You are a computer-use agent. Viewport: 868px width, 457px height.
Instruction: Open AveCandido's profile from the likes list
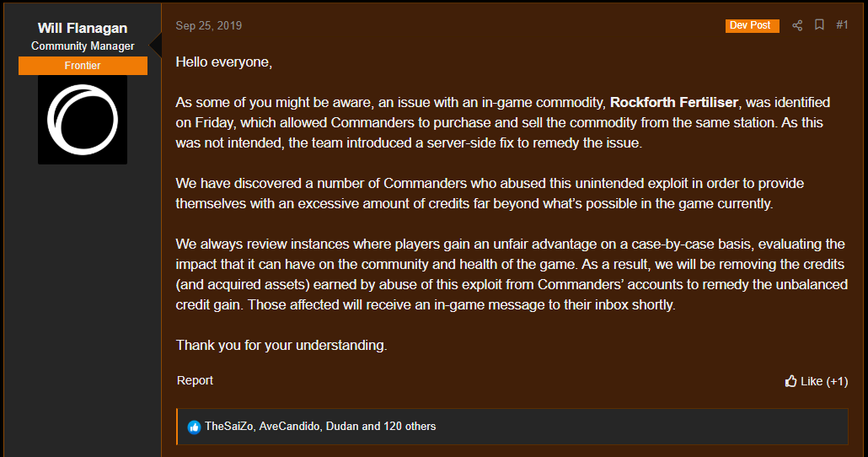pos(289,427)
